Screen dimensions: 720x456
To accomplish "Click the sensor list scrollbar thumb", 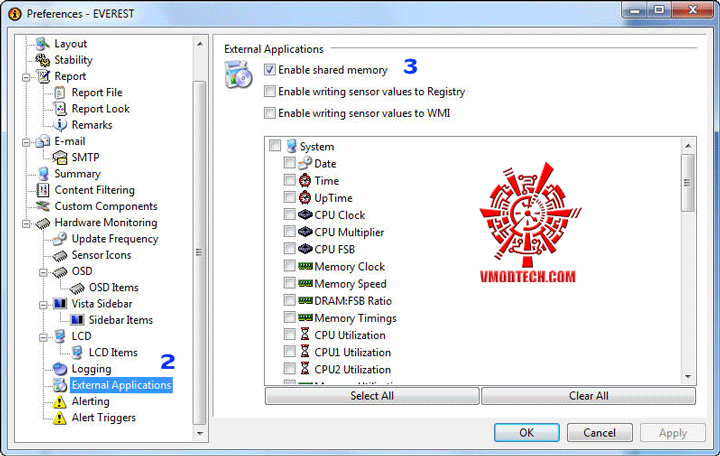I will point(687,183).
